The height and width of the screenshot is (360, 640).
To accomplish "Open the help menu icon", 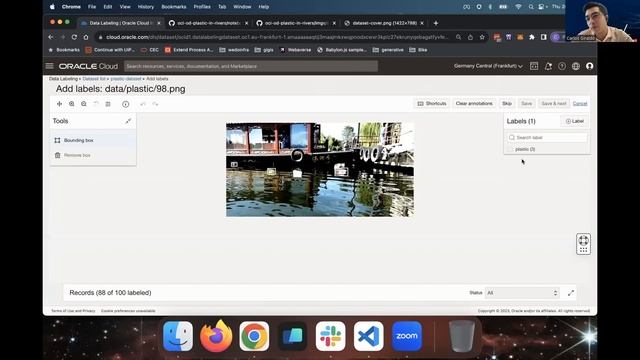I will click(x=562, y=66).
